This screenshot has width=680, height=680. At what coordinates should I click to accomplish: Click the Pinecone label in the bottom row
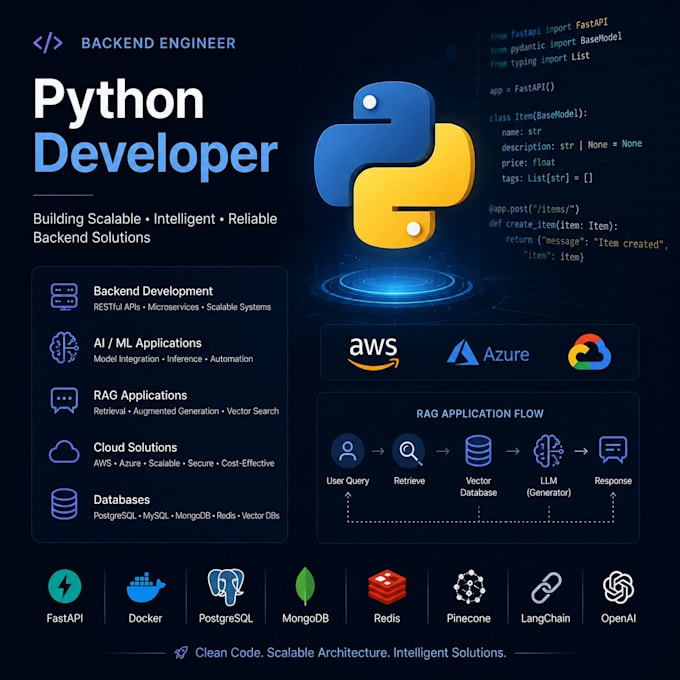(469, 618)
